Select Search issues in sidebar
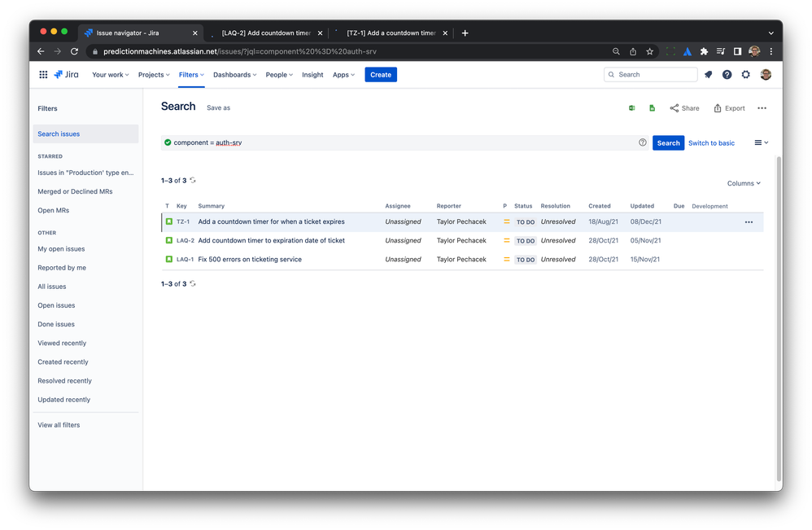This screenshot has height=530, width=812. (85, 134)
